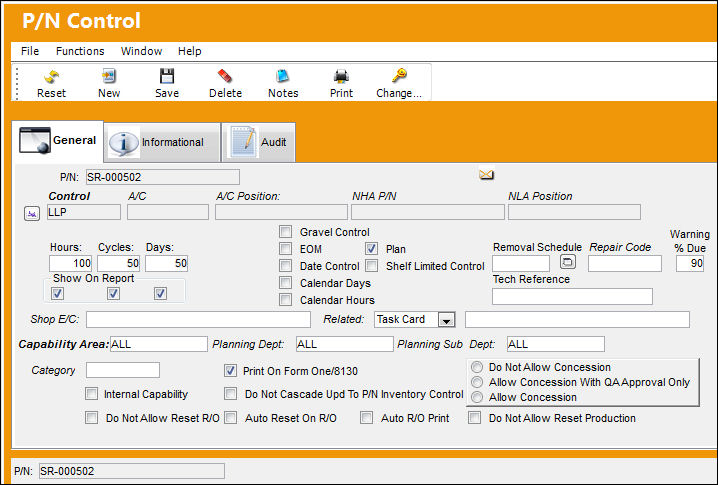Enable Auto R/O Print checkbox
This screenshot has width=718, height=485.
(366, 418)
